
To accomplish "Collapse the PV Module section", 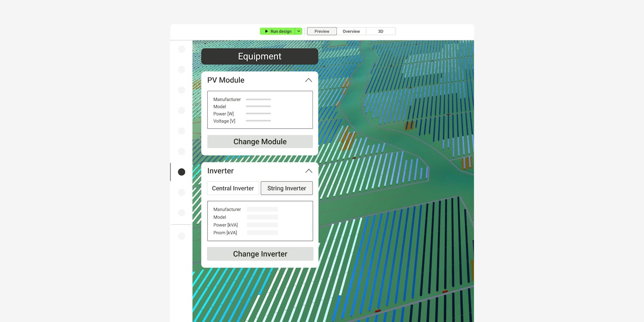I will point(309,80).
